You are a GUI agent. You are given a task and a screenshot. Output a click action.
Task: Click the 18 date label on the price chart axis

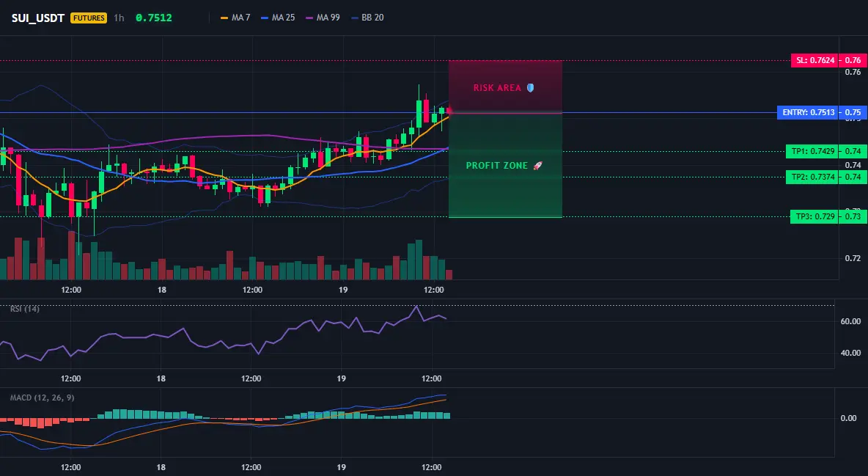161,290
